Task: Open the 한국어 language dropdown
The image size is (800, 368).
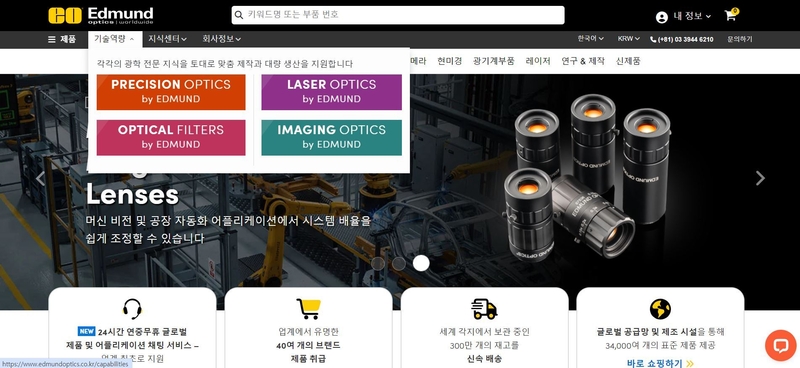Action: tap(590, 39)
